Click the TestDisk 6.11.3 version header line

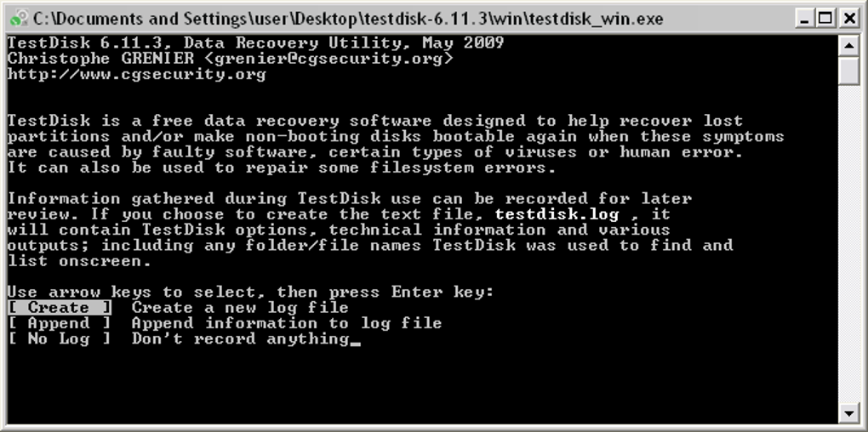click(256, 43)
